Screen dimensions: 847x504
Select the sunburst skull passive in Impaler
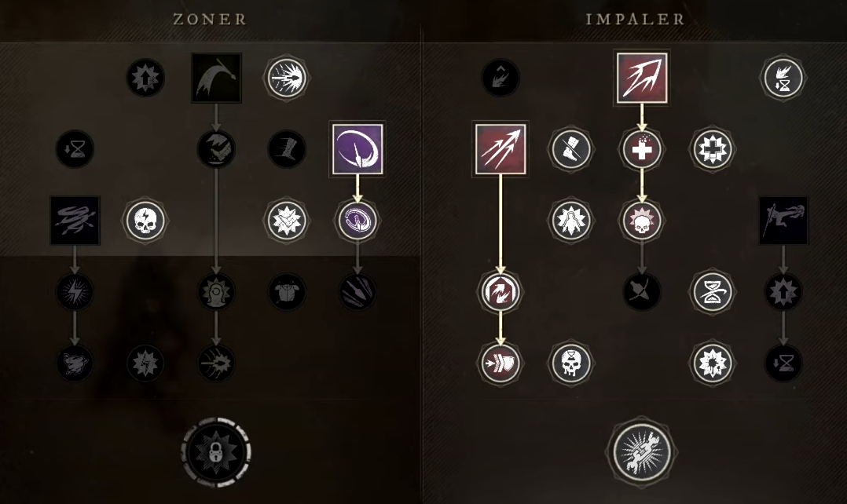point(642,220)
